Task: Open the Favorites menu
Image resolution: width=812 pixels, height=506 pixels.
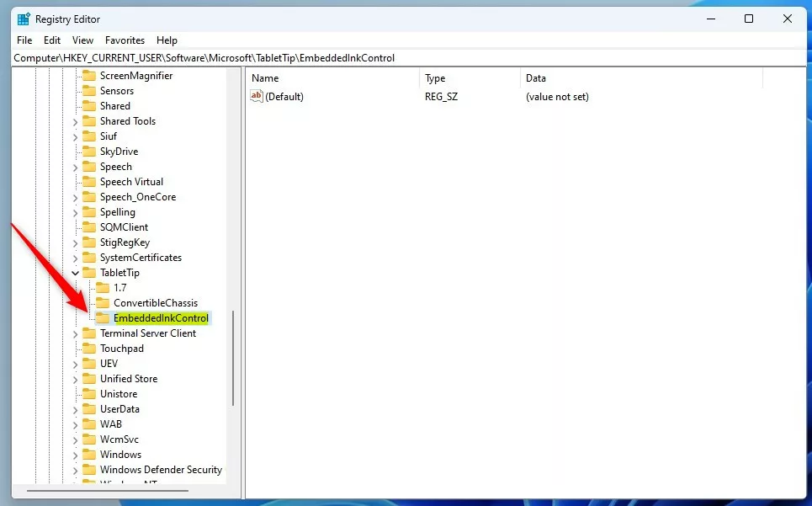Action: (x=125, y=40)
